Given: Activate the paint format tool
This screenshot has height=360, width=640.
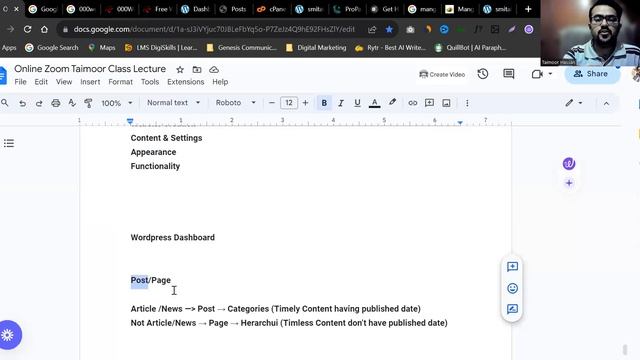Looking at the screenshot, I should click(x=88, y=103).
